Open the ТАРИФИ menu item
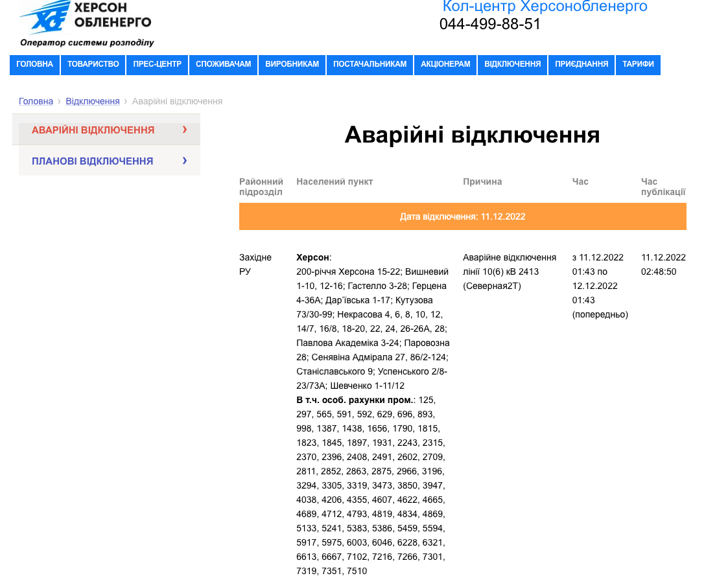The width and height of the screenshot is (728, 578). click(638, 65)
